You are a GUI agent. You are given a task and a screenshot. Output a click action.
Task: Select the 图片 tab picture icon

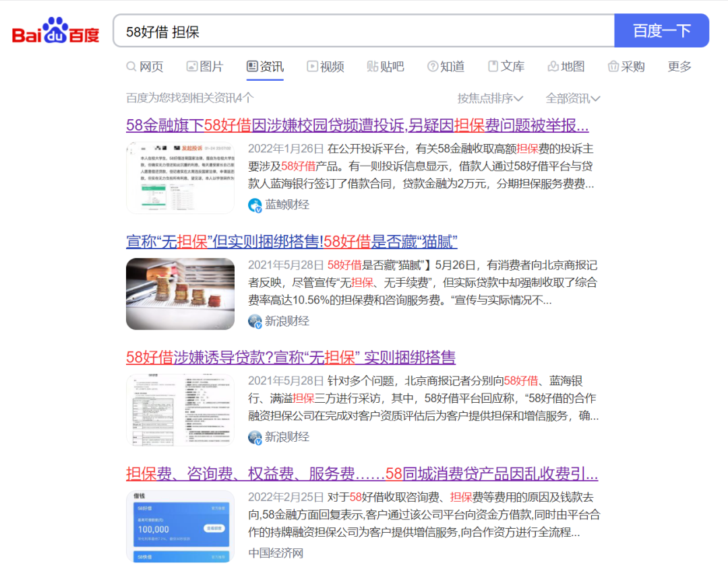pyautogui.click(x=191, y=67)
